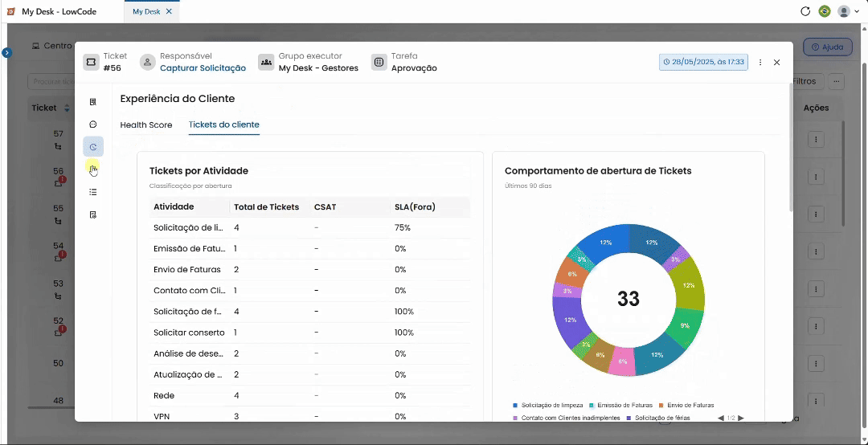Select the Tickets do cliente tab

pyautogui.click(x=223, y=125)
